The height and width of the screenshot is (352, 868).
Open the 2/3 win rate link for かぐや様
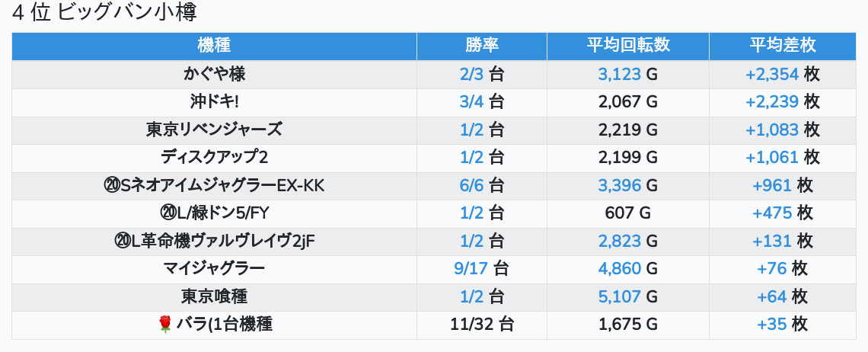click(x=471, y=74)
